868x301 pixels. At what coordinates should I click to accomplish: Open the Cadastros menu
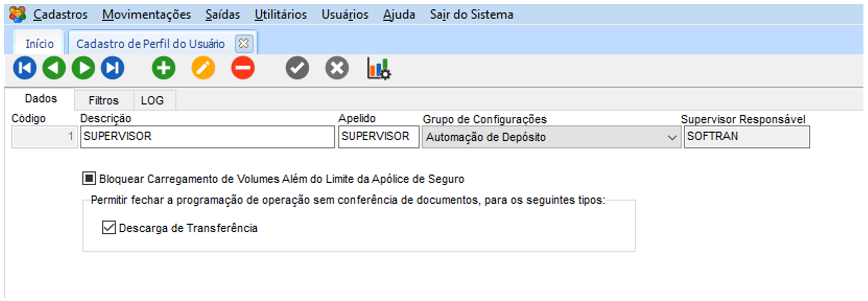pos(60,15)
